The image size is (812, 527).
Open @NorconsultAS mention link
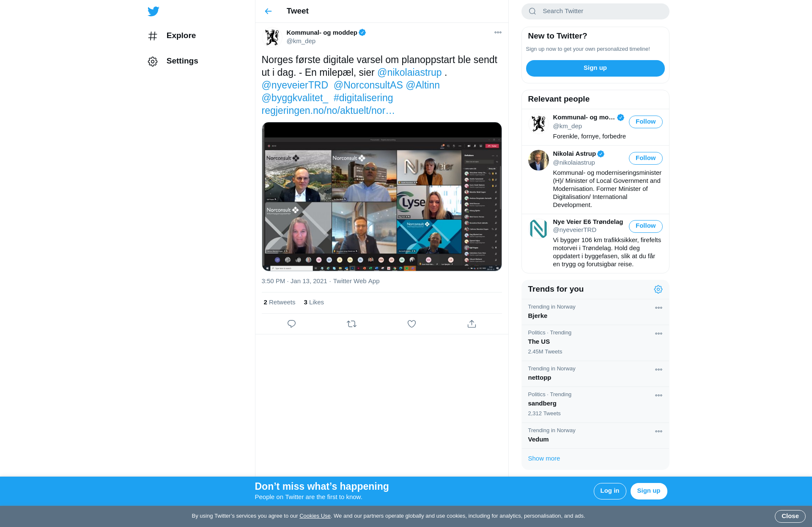[x=368, y=85]
